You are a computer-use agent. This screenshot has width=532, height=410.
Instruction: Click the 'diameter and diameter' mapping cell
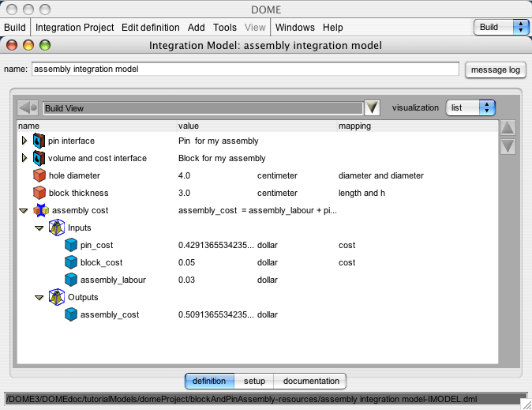381,175
